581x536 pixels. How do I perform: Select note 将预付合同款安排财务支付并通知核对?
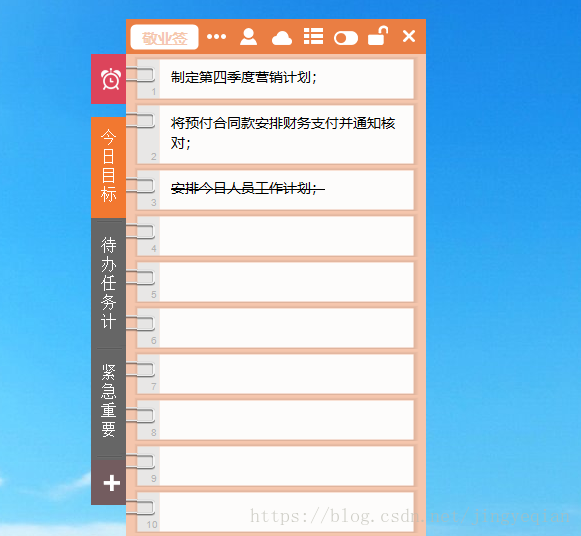(275, 134)
